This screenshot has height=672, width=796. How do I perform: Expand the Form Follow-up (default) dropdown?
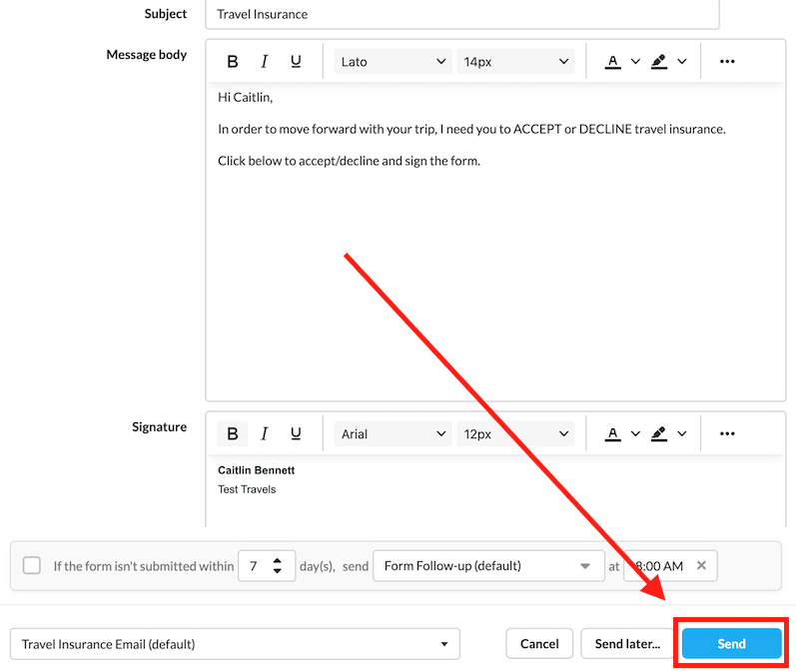487,566
